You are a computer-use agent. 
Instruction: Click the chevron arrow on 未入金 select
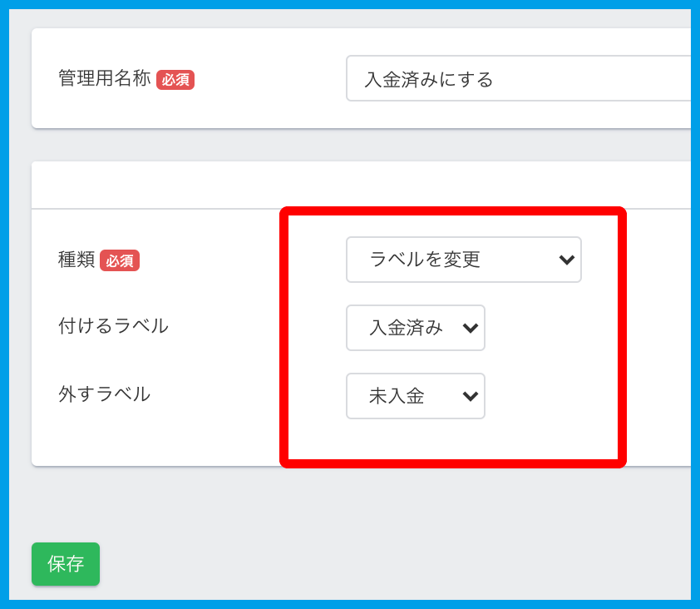point(470,396)
